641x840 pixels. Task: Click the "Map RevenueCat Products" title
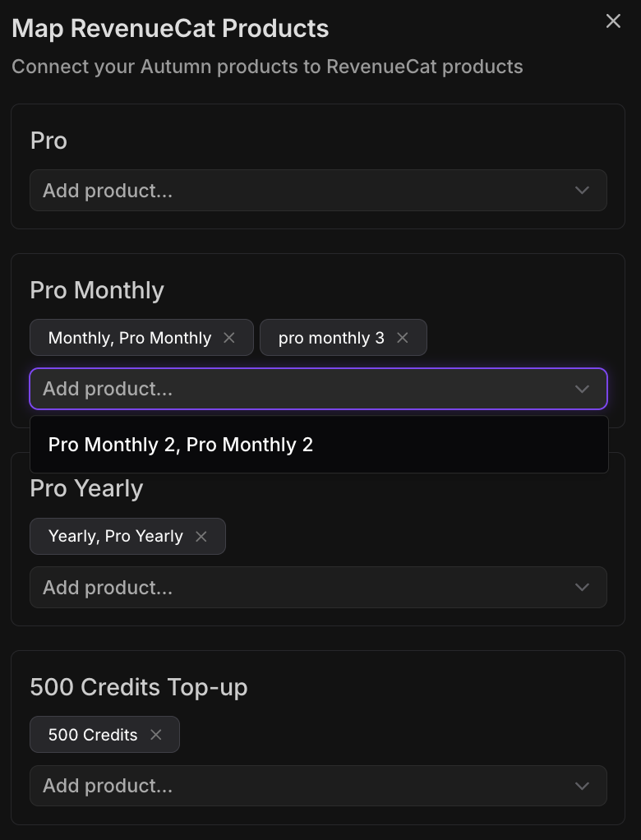pyautogui.click(x=169, y=28)
